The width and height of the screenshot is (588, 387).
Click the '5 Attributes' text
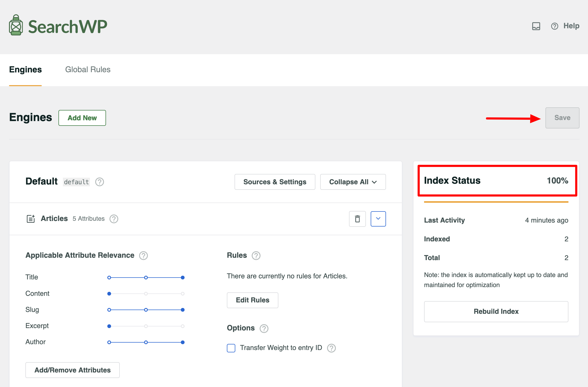(89, 219)
